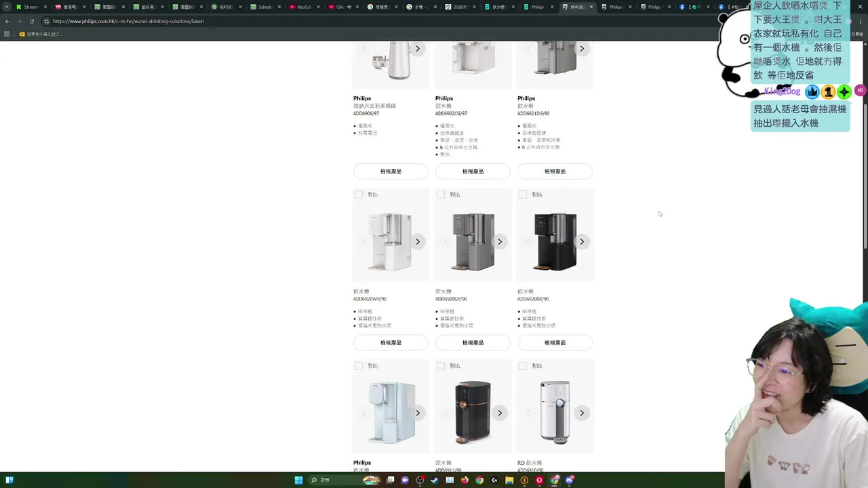
Task: Tick compare checkbox for ADD6920WH/90
Action: point(359,195)
